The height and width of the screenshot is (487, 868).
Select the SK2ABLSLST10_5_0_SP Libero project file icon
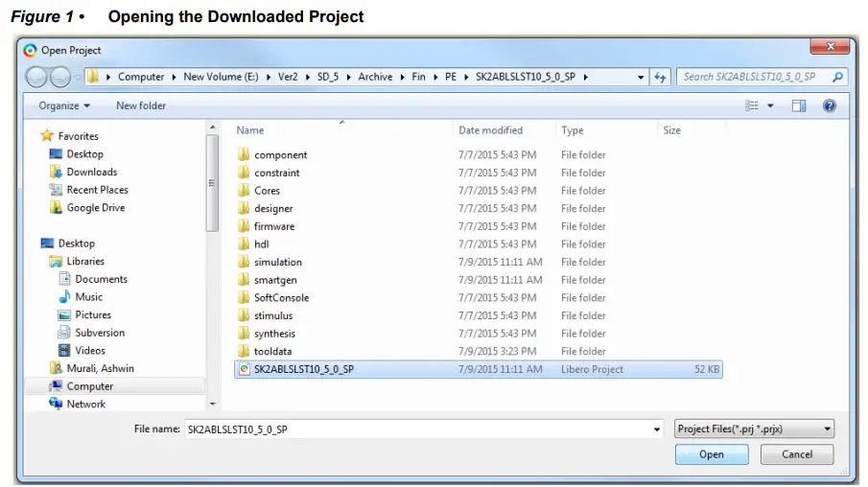(245, 369)
